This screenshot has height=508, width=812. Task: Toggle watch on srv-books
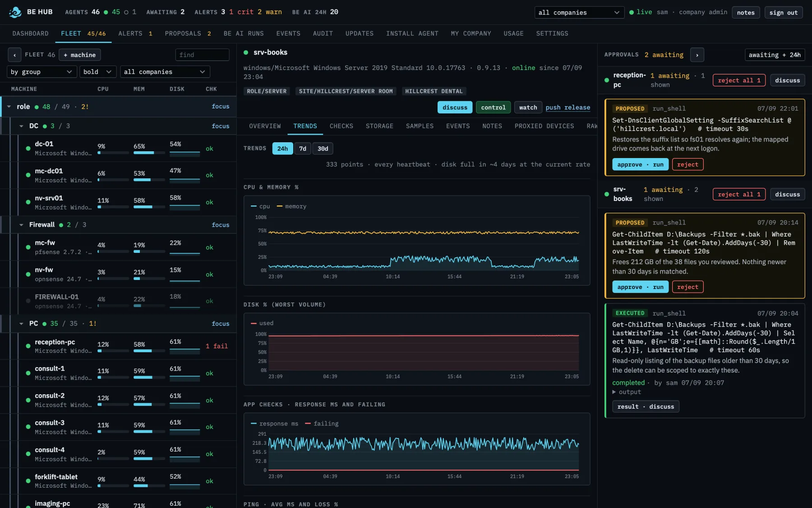528,107
